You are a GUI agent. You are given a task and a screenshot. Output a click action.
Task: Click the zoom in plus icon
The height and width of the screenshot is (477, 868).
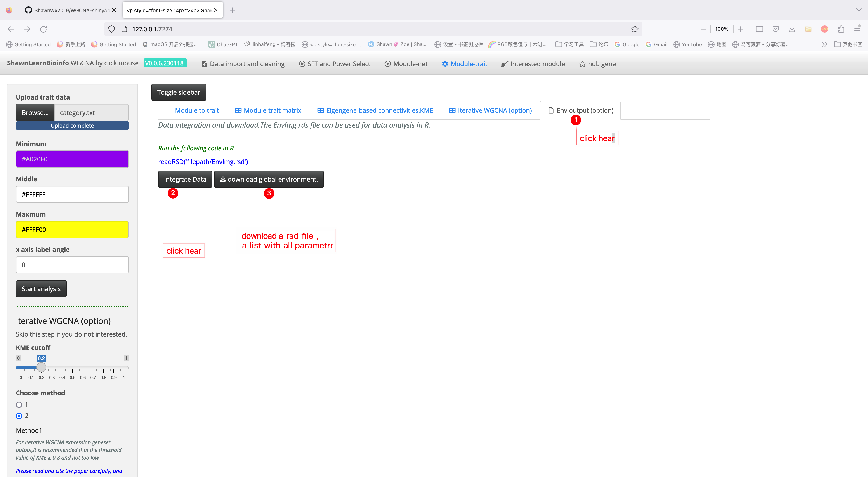[x=740, y=29]
